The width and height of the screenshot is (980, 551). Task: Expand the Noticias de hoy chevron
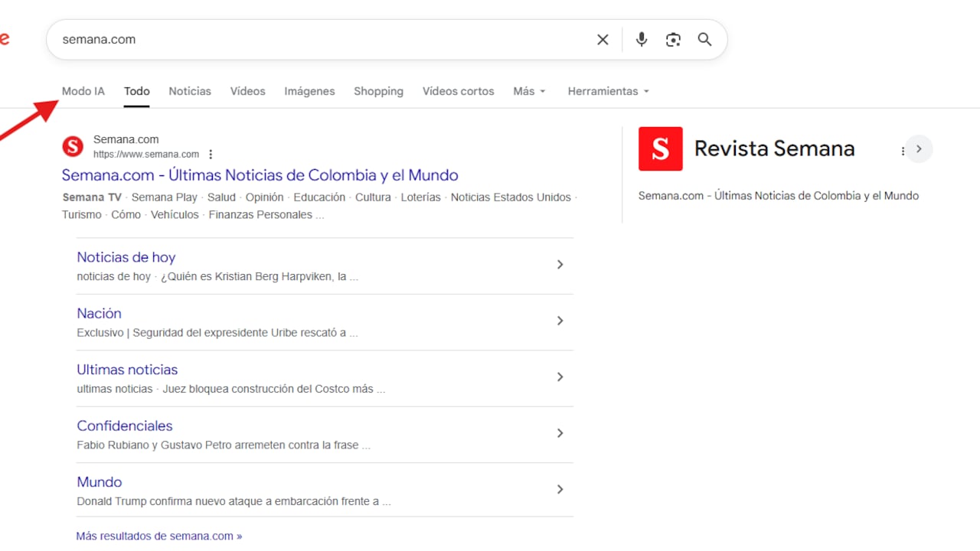pyautogui.click(x=560, y=265)
